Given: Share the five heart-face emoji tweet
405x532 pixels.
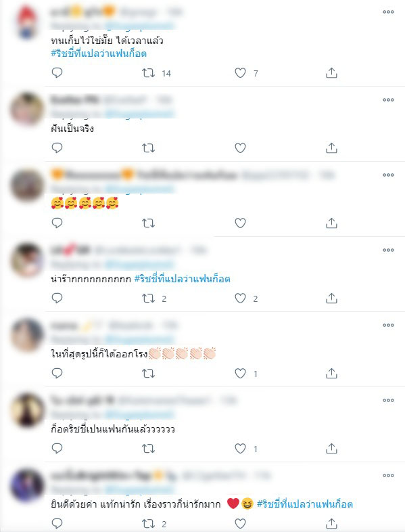Looking at the screenshot, I should coord(331,223).
